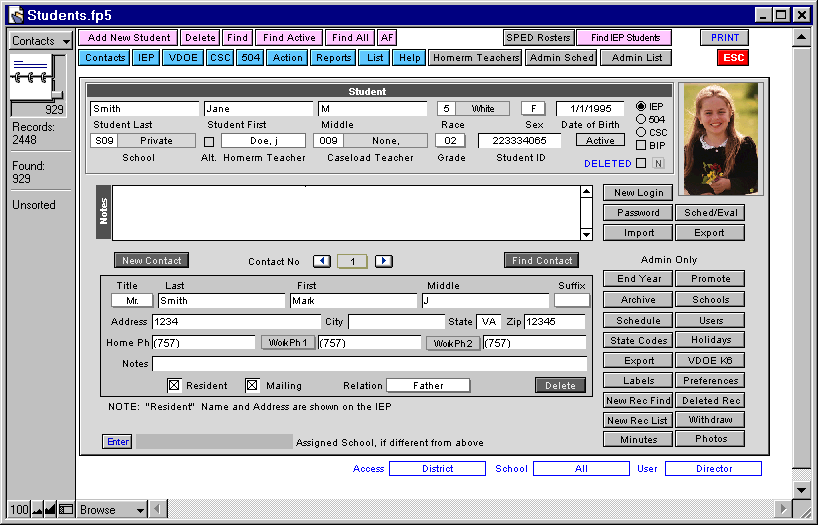Select the CSC radio button
The image size is (818, 525).
point(641,132)
